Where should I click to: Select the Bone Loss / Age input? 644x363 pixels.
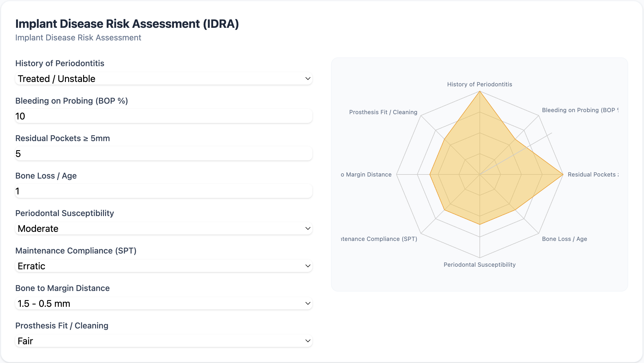pyautogui.click(x=164, y=191)
